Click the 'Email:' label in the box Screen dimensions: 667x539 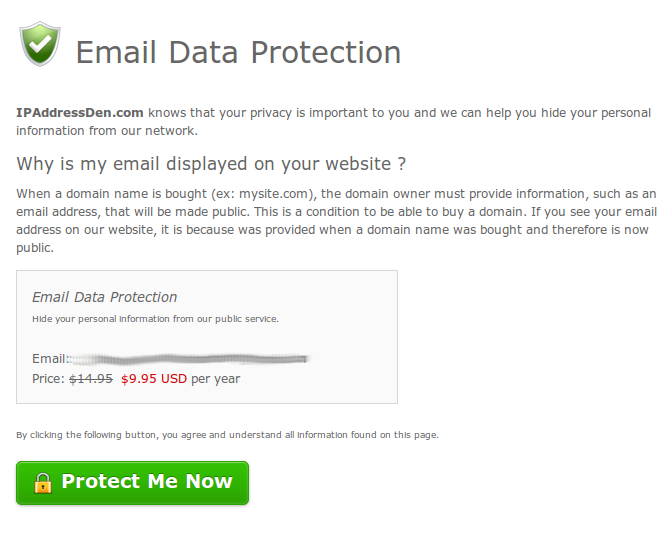point(50,358)
